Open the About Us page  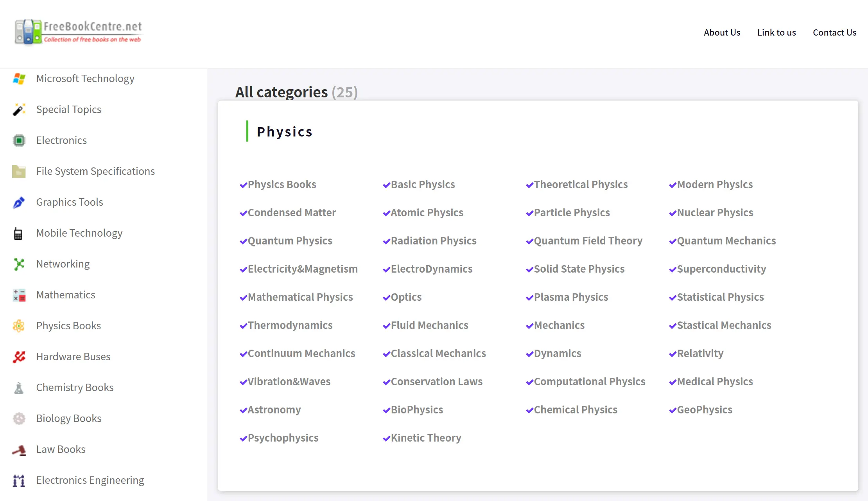[722, 32]
